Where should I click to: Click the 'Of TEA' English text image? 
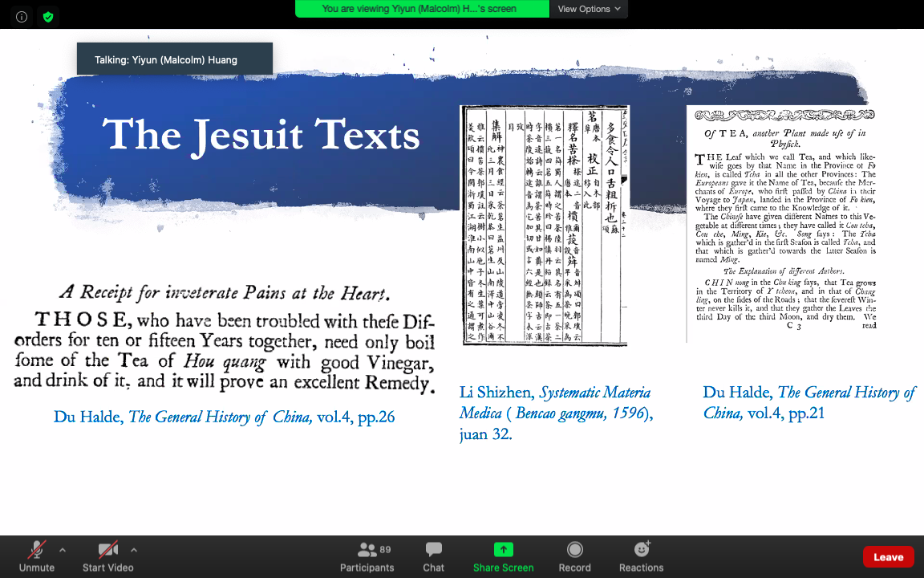click(x=781, y=225)
